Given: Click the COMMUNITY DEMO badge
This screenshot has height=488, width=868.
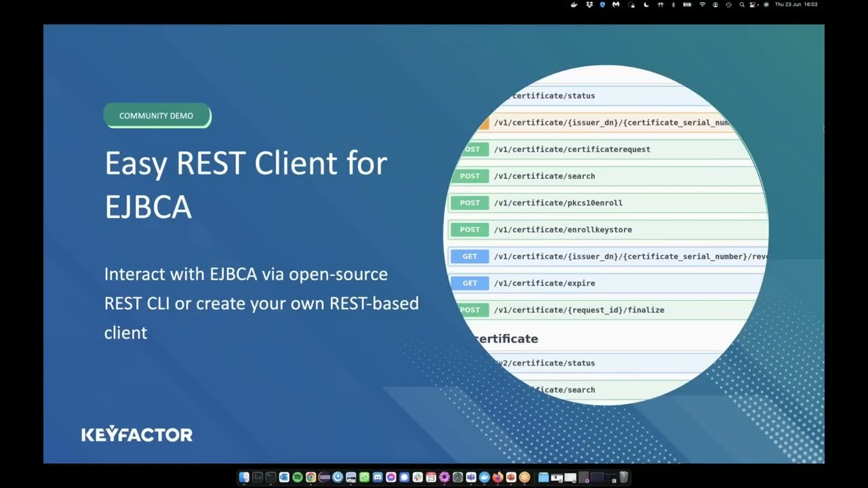Looking at the screenshot, I should point(157,116).
